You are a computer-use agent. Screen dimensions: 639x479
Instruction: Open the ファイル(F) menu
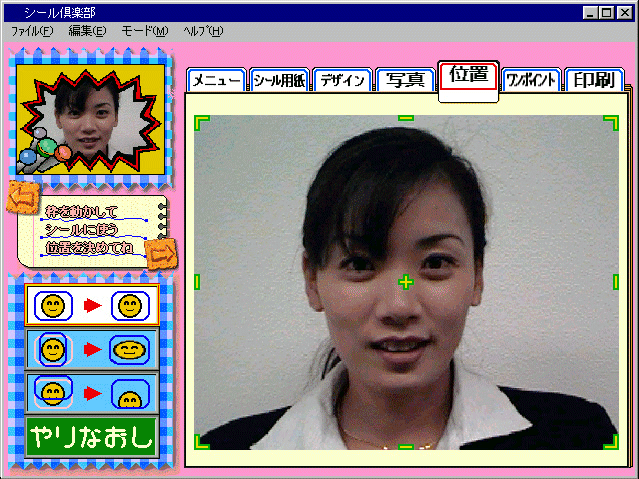[31, 31]
